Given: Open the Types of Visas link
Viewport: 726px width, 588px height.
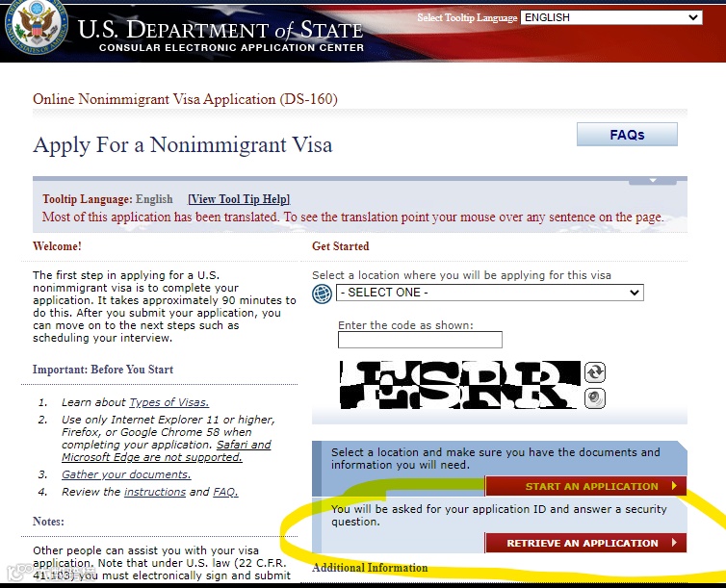Looking at the screenshot, I should tap(169, 402).
